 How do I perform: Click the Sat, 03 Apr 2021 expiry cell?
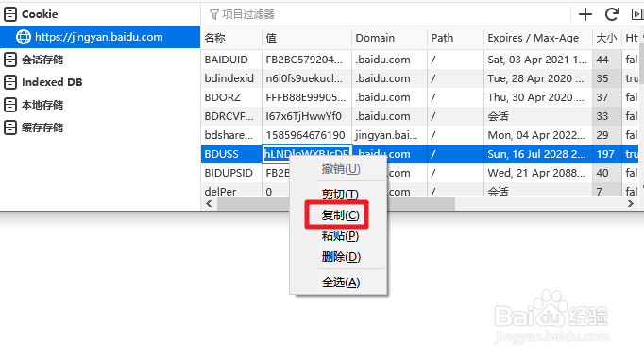(x=538, y=60)
